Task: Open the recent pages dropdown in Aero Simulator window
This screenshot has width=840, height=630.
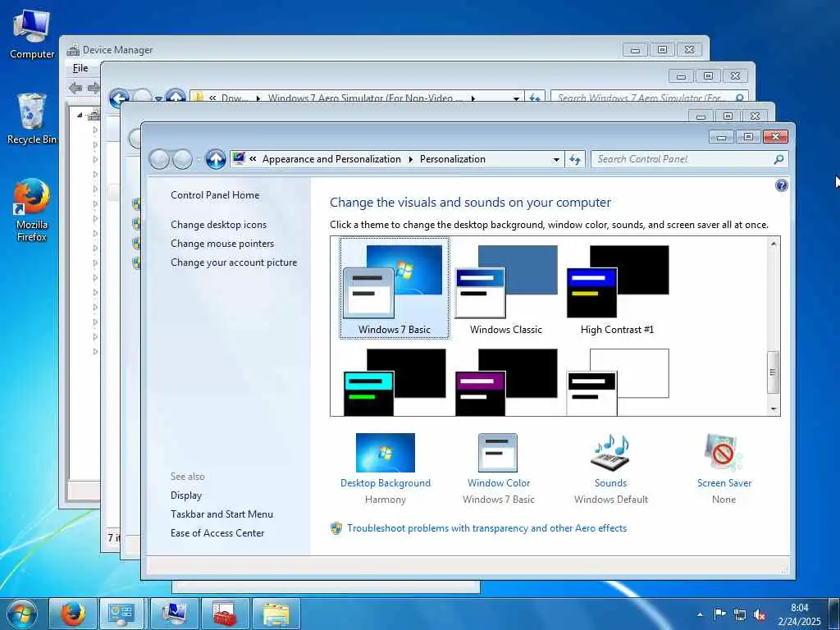Action: (x=158, y=98)
